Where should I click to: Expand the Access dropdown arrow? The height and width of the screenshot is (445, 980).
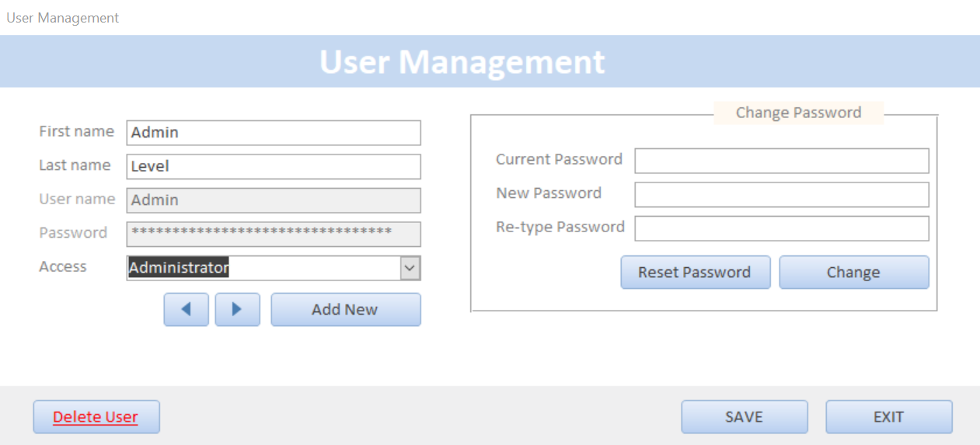click(x=410, y=269)
